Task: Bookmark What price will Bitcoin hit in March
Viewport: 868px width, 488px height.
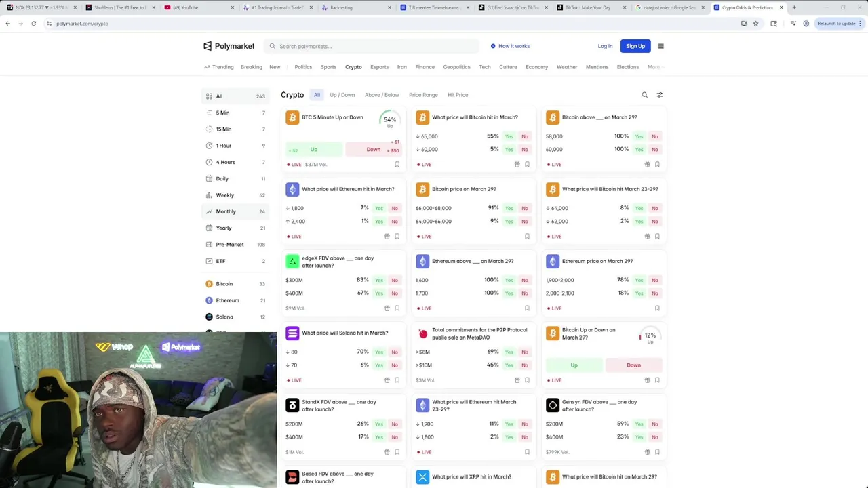Action: tap(527, 165)
